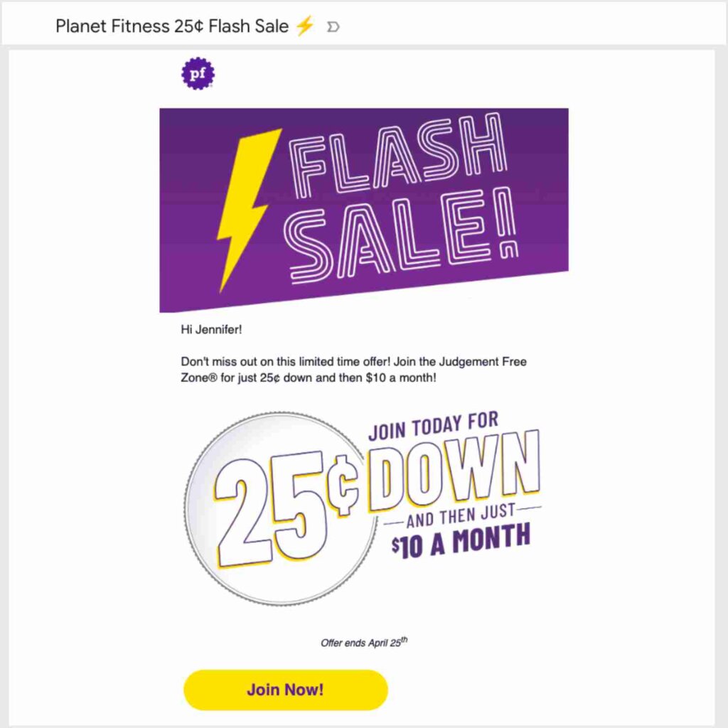The height and width of the screenshot is (728, 728).
Task: Open the label tag icon beside the subject
Action: pos(331,26)
